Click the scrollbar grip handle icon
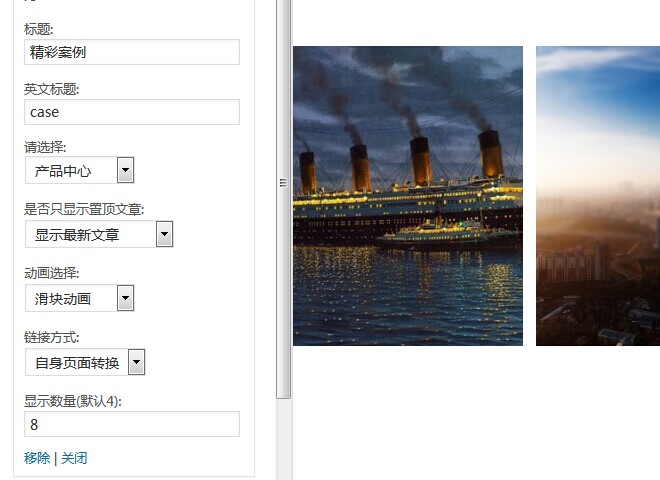This screenshot has width=660, height=480. [x=283, y=183]
